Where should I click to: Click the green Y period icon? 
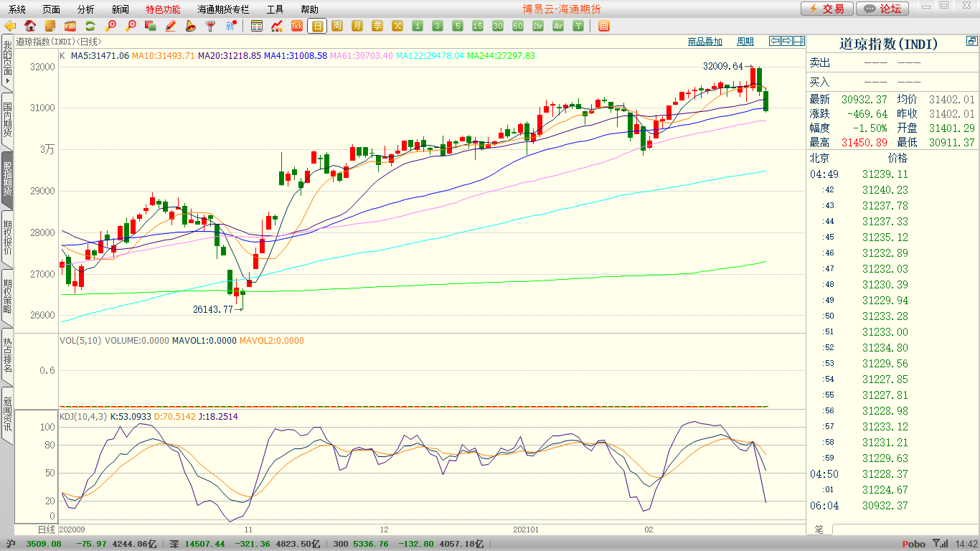click(x=578, y=26)
